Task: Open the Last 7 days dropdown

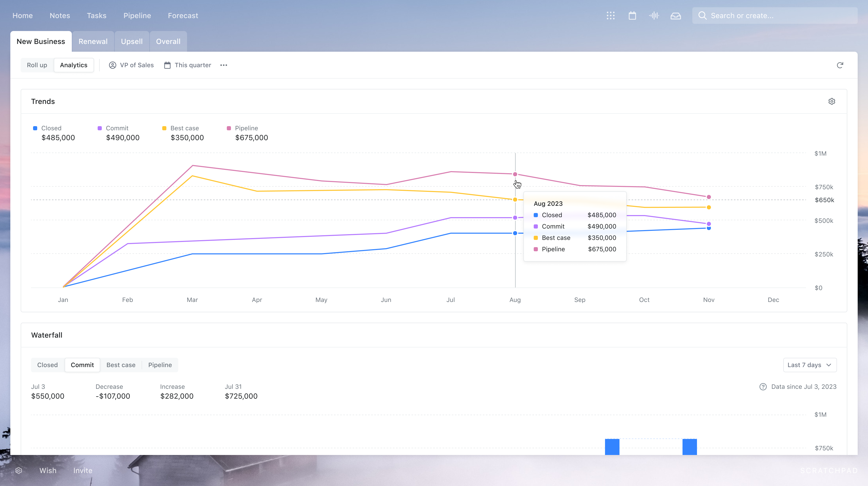Action: [810, 365]
